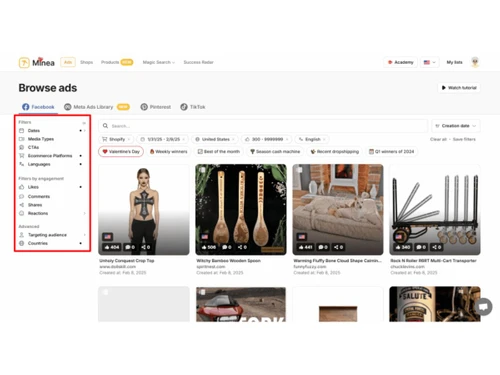The height and width of the screenshot is (375, 500).
Task: Switch to the Pinterest tab
Action: (156, 107)
